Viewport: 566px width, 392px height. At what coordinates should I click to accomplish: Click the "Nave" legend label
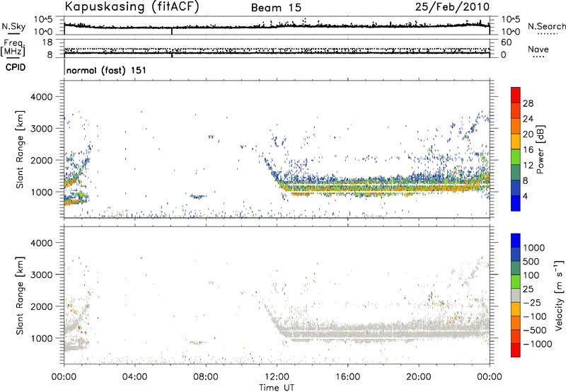538,49
